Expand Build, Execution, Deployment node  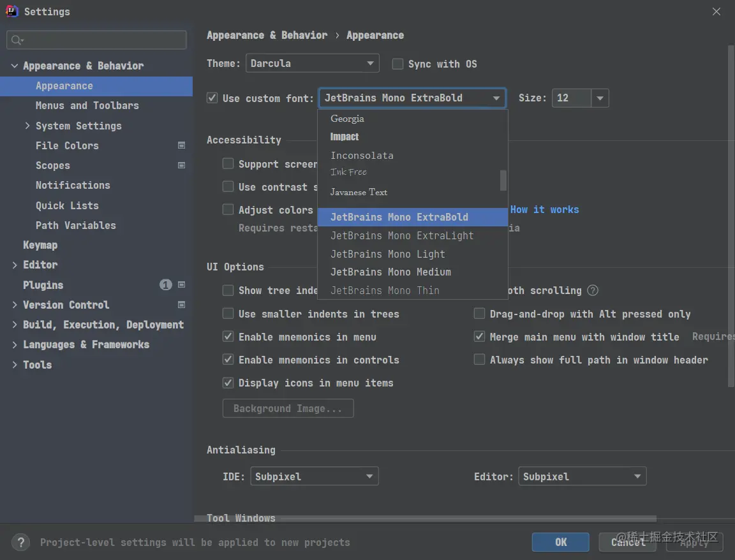pyautogui.click(x=15, y=324)
